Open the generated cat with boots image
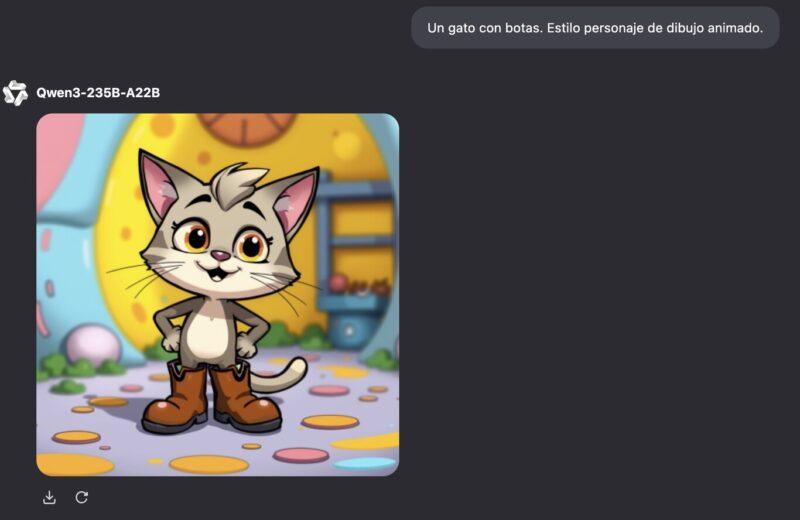 click(x=218, y=295)
